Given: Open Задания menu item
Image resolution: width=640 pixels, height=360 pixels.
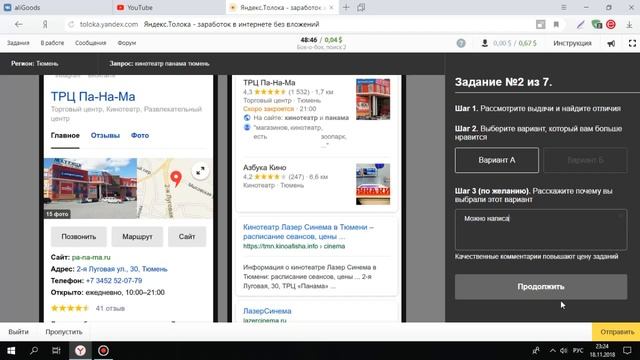Looking at the screenshot, I should (x=18, y=43).
